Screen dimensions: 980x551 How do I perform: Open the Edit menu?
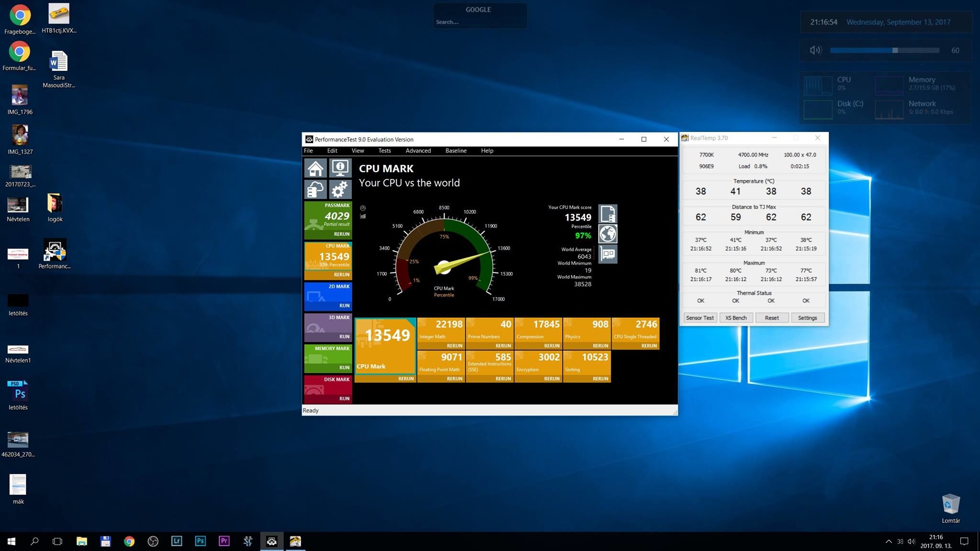[332, 151]
